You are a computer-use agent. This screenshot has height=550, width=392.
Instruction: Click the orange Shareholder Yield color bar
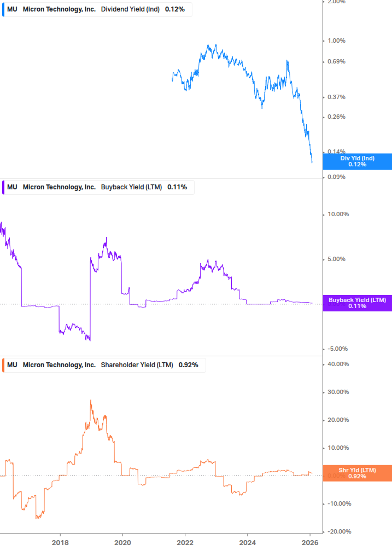pyautogui.click(x=3, y=365)
